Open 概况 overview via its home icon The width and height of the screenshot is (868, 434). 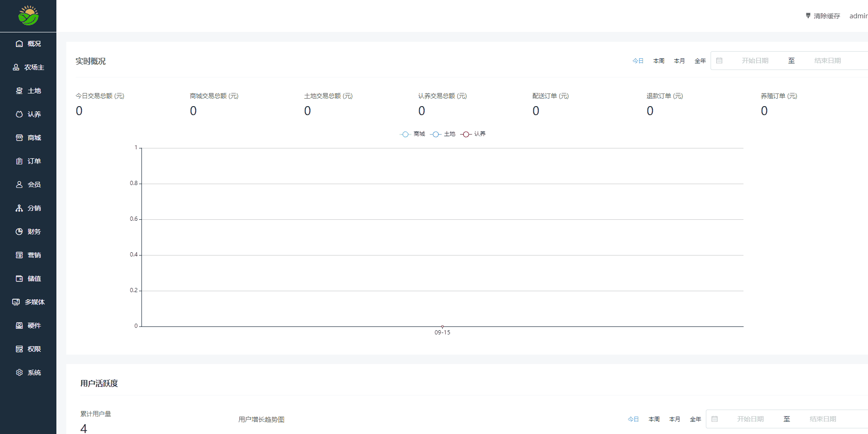tap(19, 44)
